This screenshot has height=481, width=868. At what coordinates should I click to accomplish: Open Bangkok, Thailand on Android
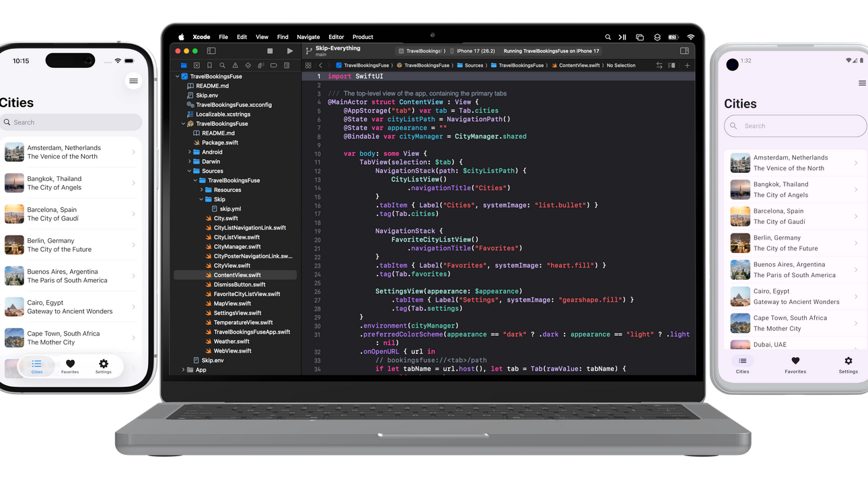[795, 190]
